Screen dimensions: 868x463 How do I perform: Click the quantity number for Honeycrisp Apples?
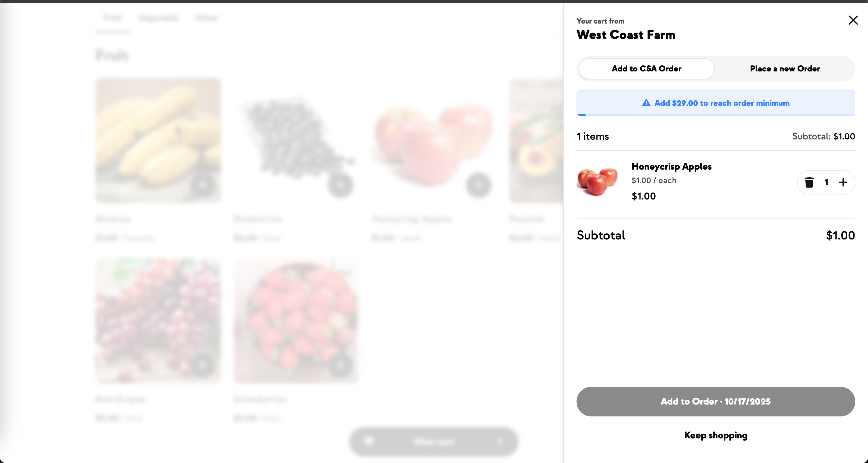pos(826,182)
